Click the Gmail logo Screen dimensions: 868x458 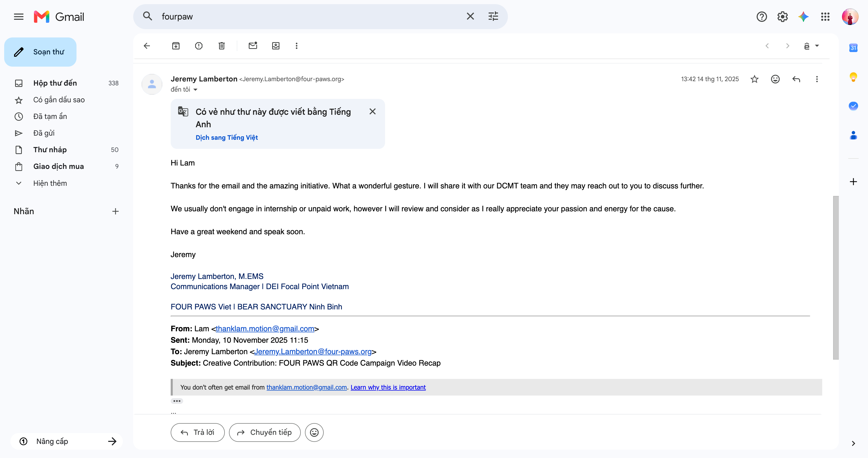pyautogui.click(x=59, y=16)
